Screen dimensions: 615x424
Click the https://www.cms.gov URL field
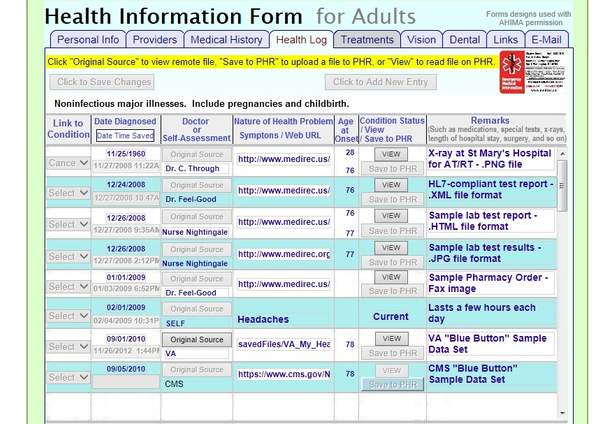(284, 374)
